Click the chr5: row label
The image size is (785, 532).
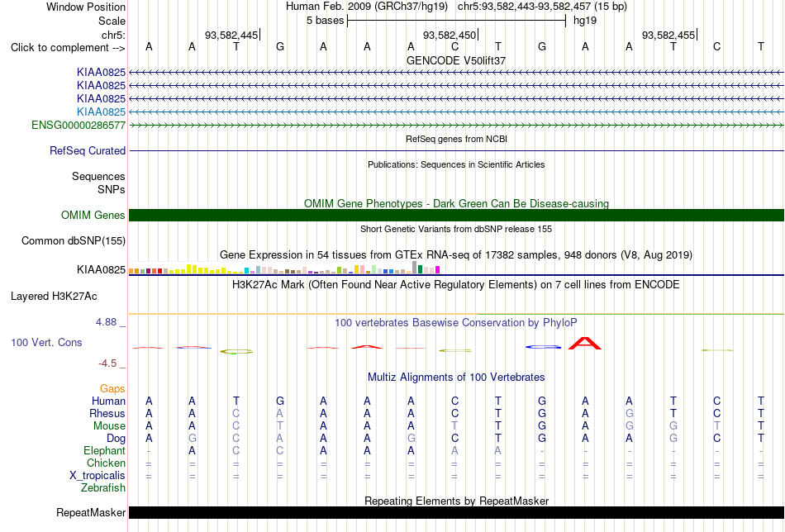pos(113,35)
